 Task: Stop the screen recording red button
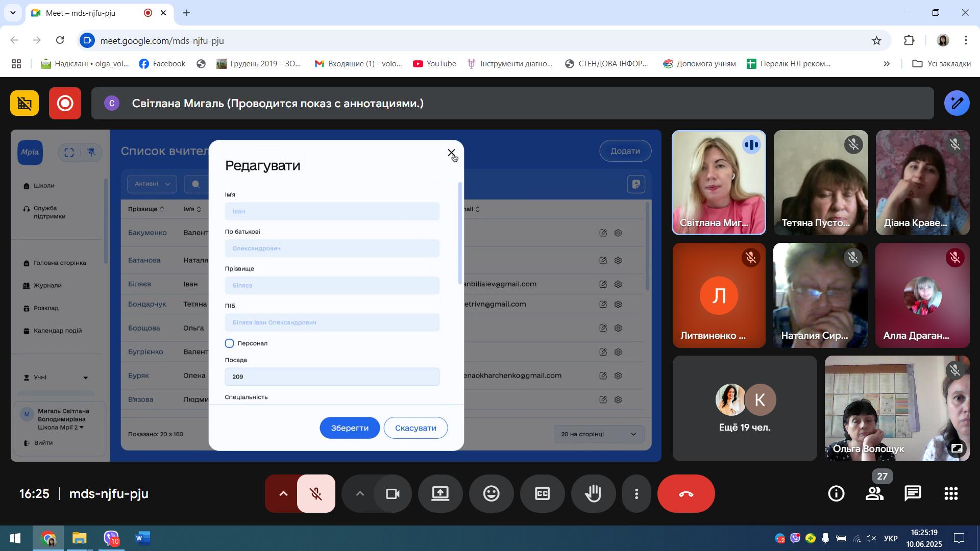(x=65, y=104)
